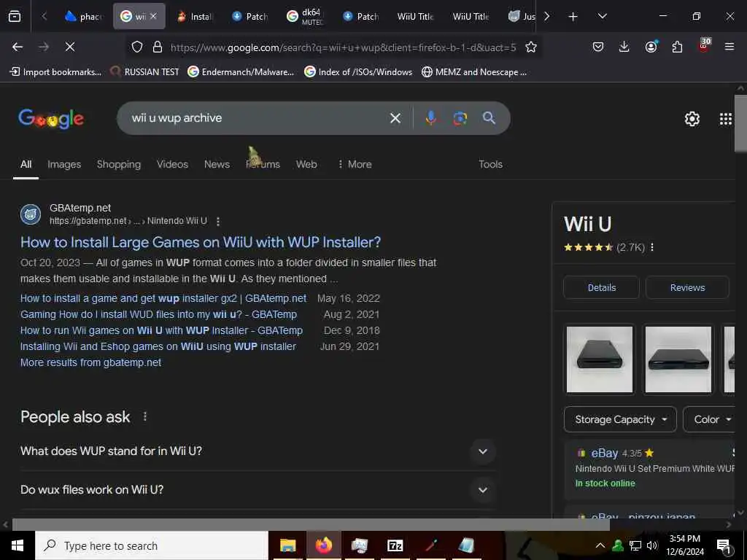Open People also ask options dots
This screenshot has height=560, width=747.
[145, 416]
